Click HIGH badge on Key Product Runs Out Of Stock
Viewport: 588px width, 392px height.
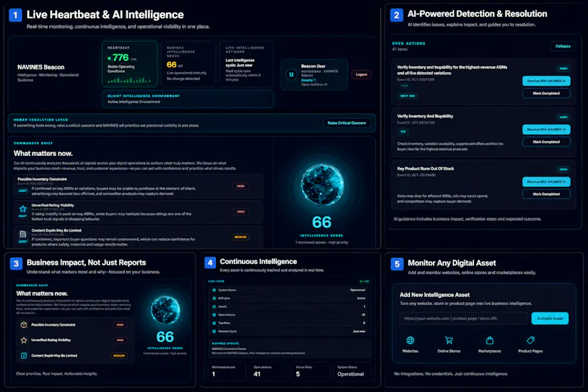(x=563, y=170)
